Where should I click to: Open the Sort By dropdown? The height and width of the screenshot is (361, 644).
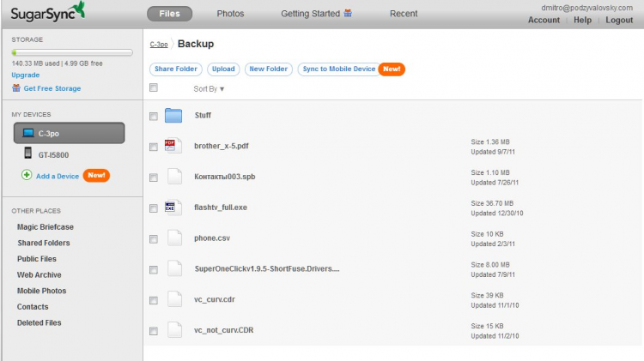point(209,88)
